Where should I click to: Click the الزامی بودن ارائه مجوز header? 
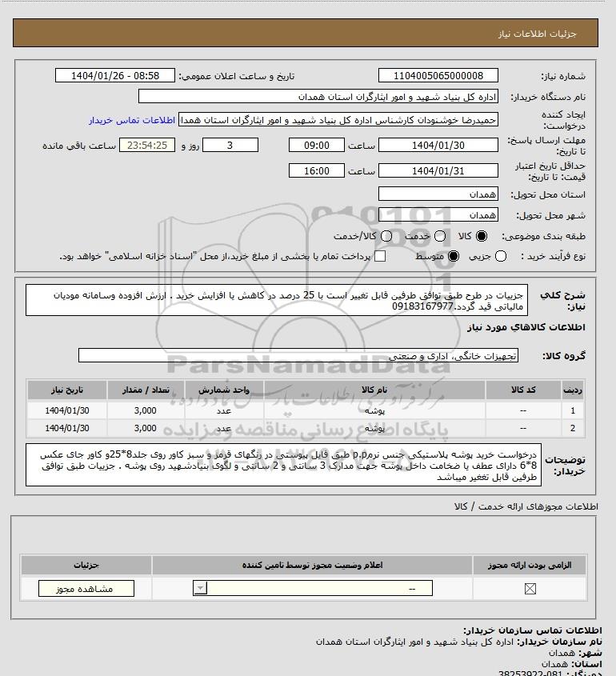pyautogui.click(x=530, y=565)
